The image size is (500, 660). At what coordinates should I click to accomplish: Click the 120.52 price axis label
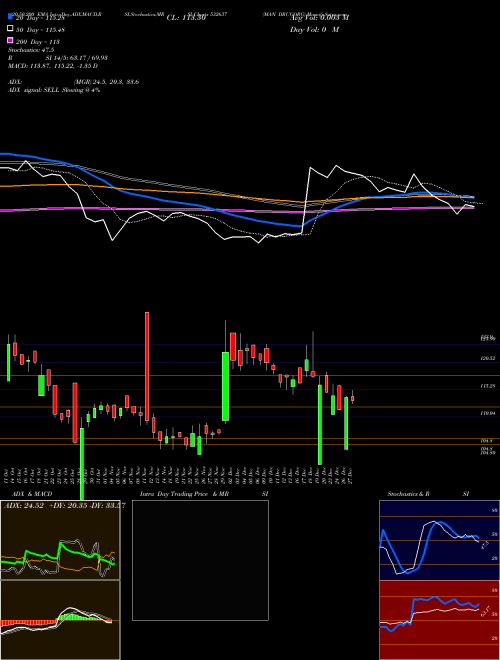tap(488, 358)
